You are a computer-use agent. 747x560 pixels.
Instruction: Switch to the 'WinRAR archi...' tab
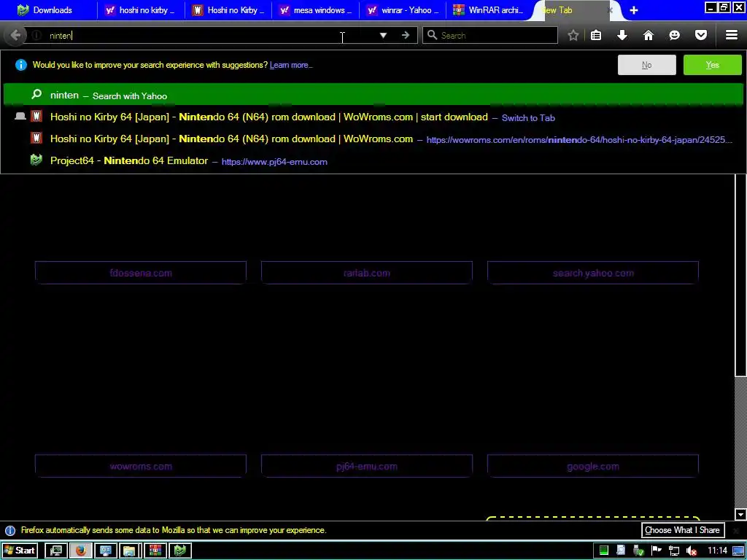pos(489,10)
